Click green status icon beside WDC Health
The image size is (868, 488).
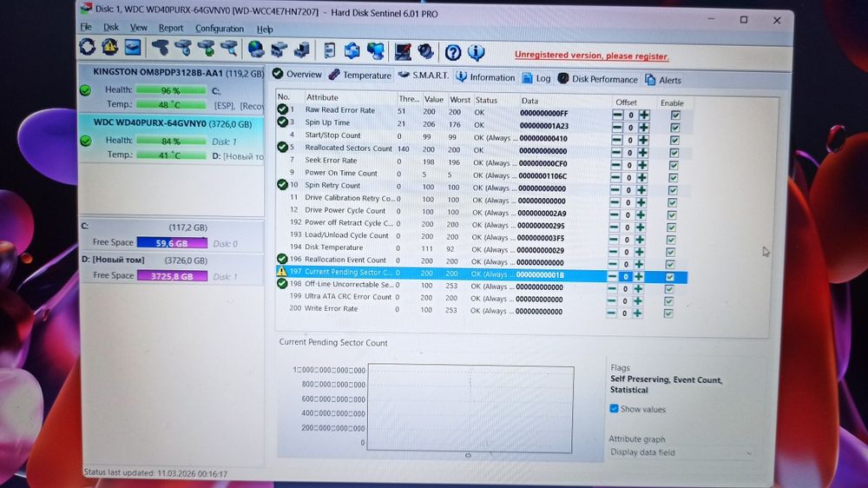point(86,141)
